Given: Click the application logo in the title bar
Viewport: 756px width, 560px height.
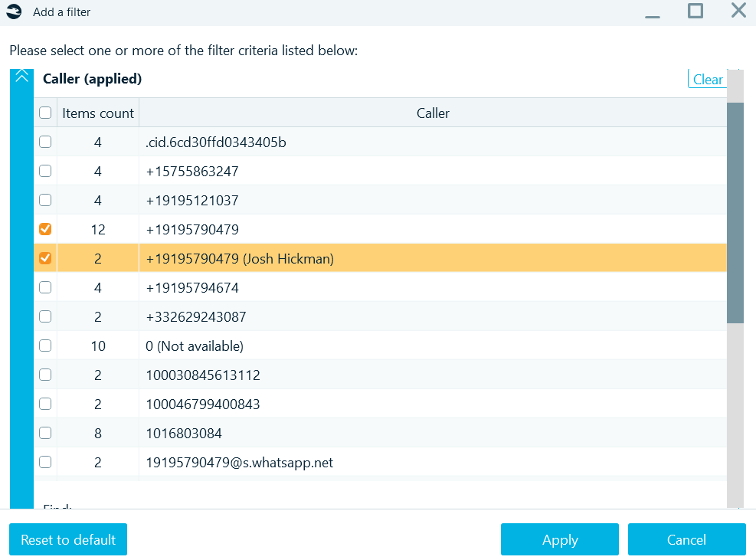Looking at the screenshot, I should [13, 11].
